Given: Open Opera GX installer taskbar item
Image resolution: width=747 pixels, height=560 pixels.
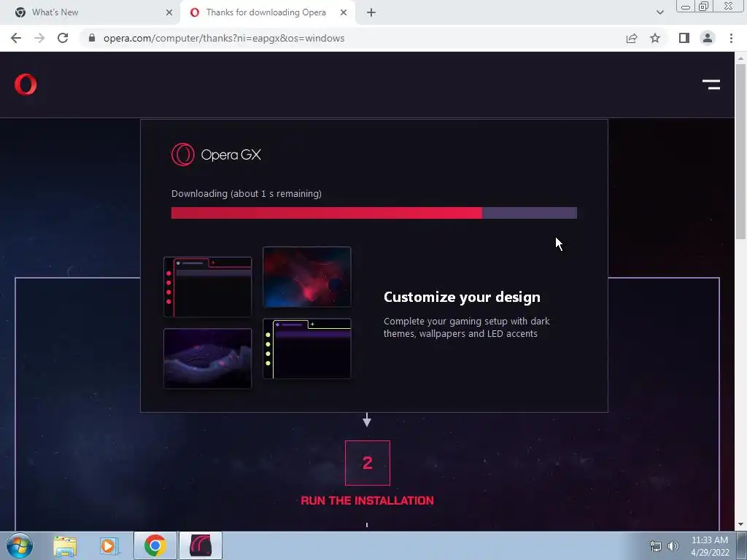Looking at the screenshot, I should pyautogui.click(x=201, y=545).
